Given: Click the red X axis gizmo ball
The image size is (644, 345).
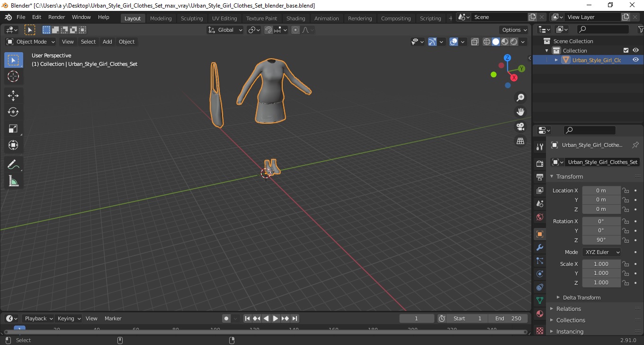Looking at the screenshot, I should pyautogui.click(x=513, y=77).
